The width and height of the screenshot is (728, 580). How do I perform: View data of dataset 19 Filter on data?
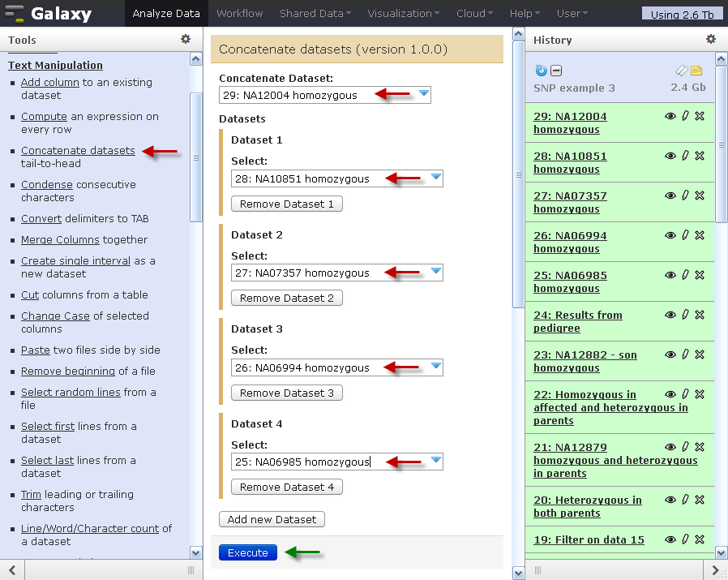[x=670, y=540]
